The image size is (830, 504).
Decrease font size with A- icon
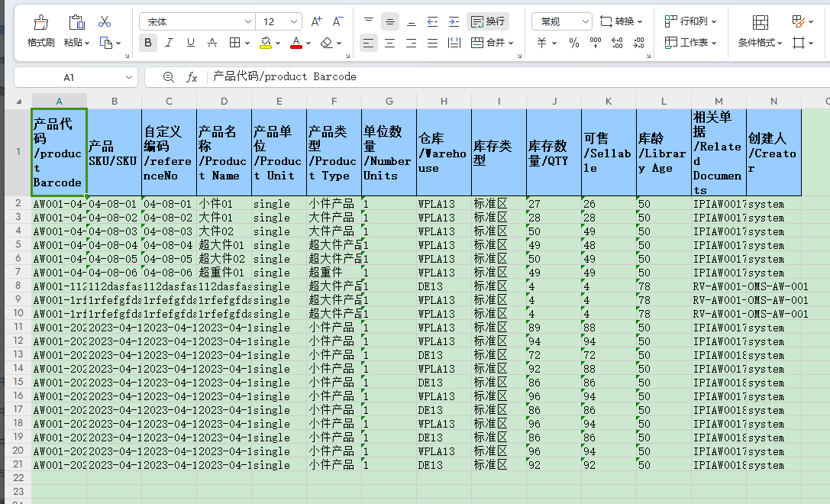click(x=337, y=21)
